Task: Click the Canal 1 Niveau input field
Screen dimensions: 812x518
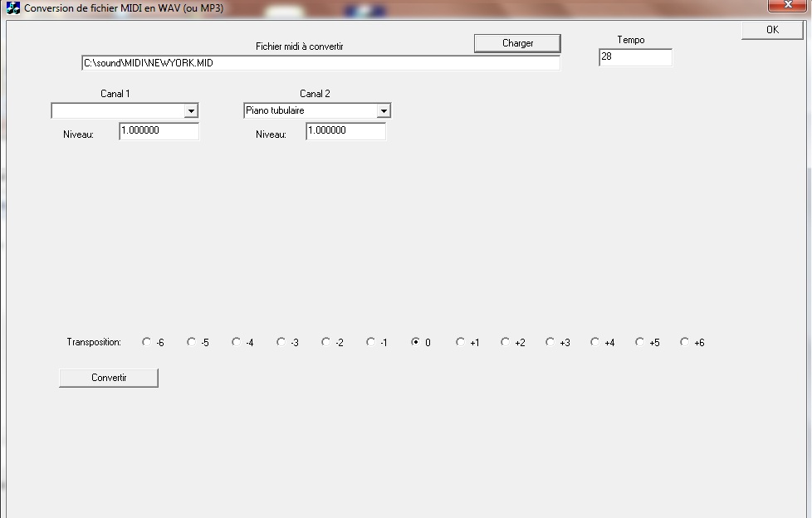Action: pyautogui.click(x=159, y=131)
